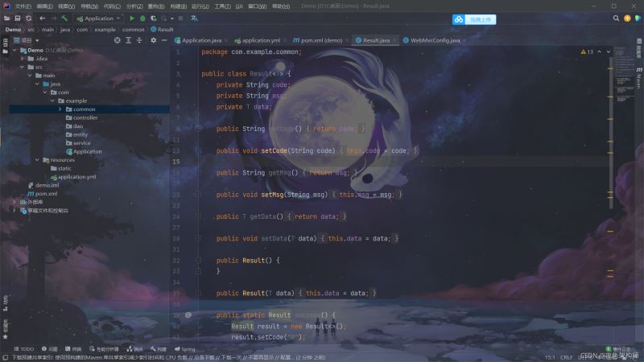Collapse the main folder

click(30, 76)
